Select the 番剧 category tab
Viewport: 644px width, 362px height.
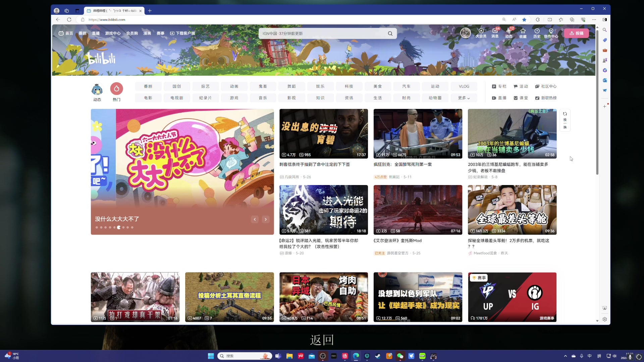pyautogui.click(x=148, y=86)
